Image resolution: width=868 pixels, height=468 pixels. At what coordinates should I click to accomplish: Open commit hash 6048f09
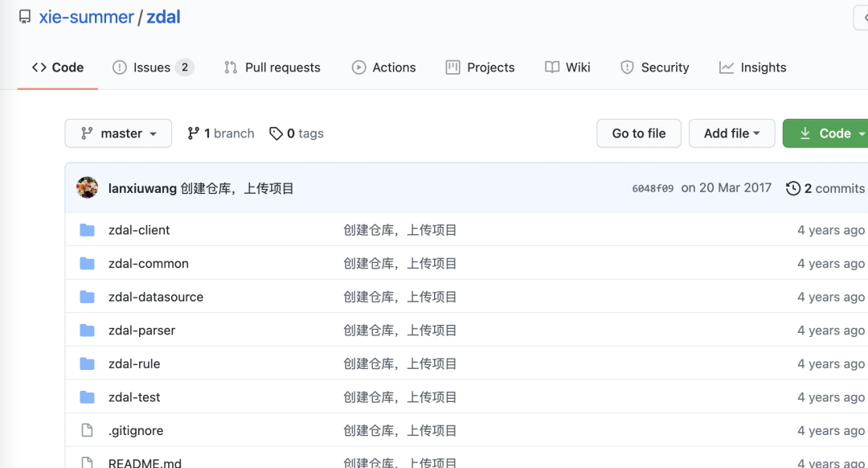pos(653,188)
